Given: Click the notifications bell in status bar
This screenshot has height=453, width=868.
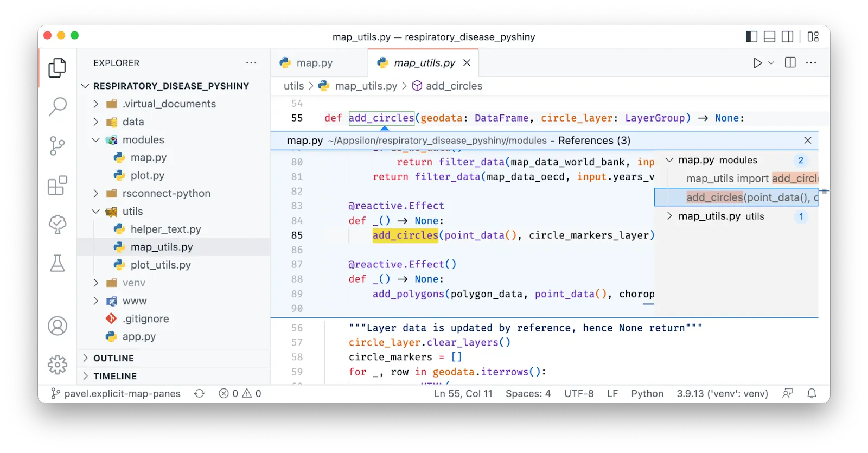Looking at the screenshot, I should (812, 394).
